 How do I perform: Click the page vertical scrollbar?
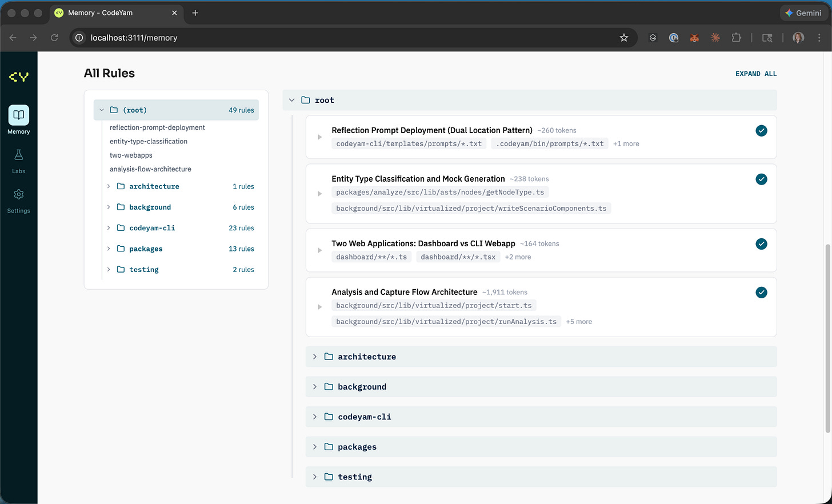[828, 338]
